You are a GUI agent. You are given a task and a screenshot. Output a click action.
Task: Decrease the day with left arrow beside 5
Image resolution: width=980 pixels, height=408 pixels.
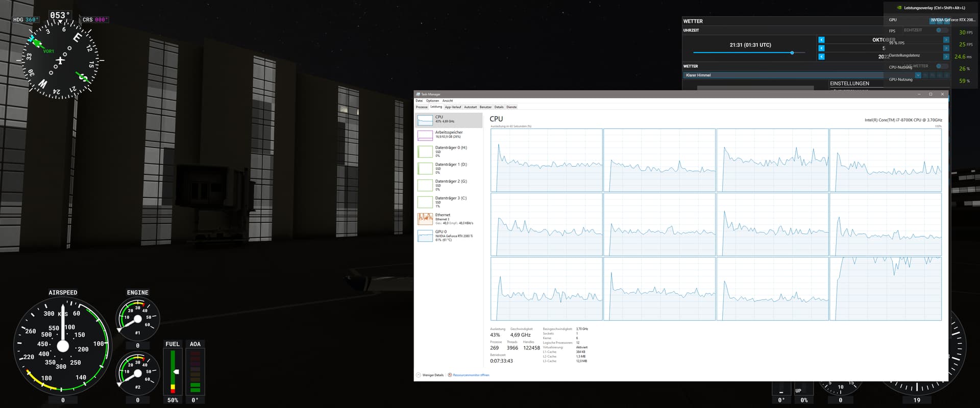821,48
